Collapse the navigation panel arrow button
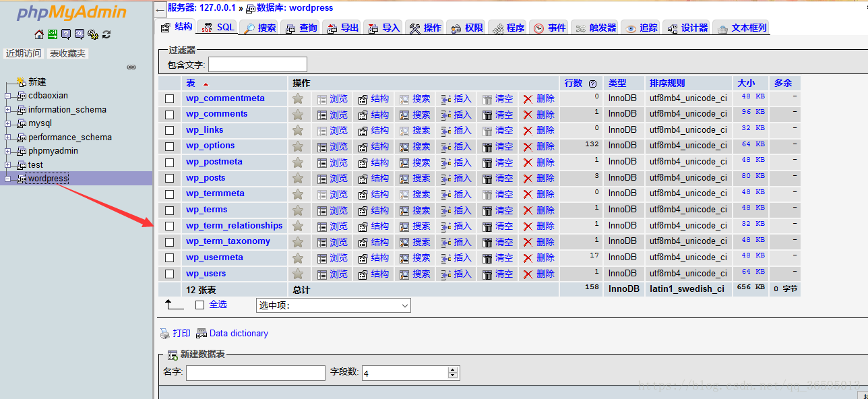868x399 pixels. (160, 10)
